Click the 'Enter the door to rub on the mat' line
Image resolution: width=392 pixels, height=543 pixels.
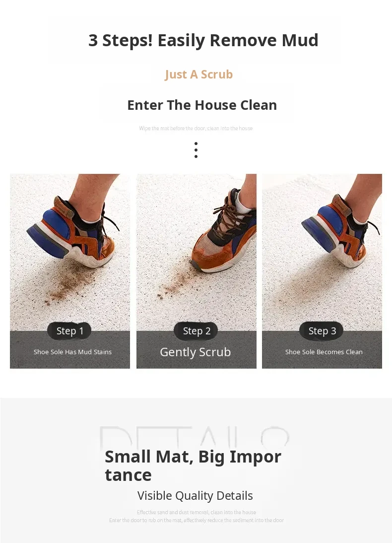(x=196, y=520)
